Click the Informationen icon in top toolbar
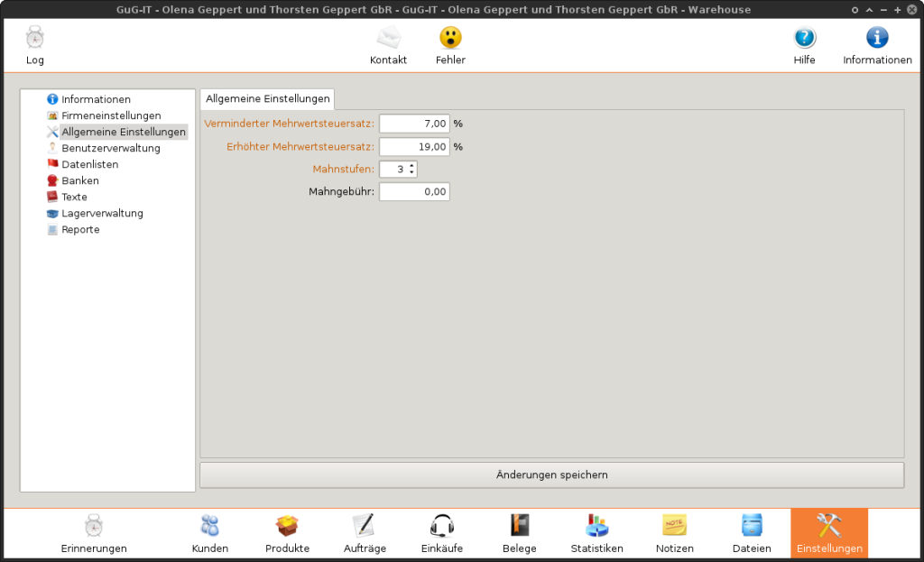Viewport: 924px width, 562px height. (x=877, y=38)
